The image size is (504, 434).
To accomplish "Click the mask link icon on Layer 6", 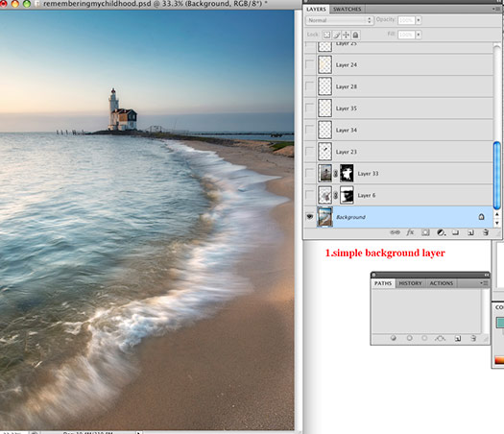I will point(336,195).
